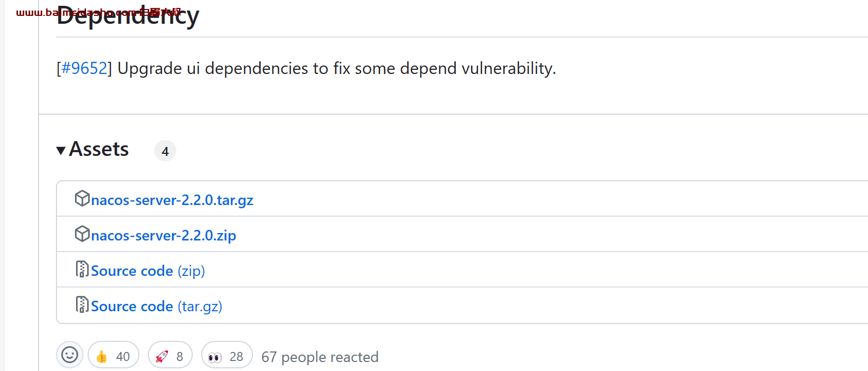Open issue link #9652

(84, 68)
